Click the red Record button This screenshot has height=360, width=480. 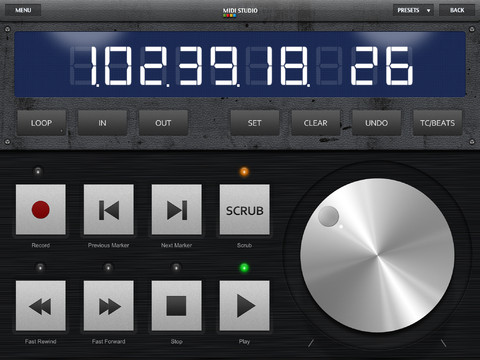tap(41, 210)
